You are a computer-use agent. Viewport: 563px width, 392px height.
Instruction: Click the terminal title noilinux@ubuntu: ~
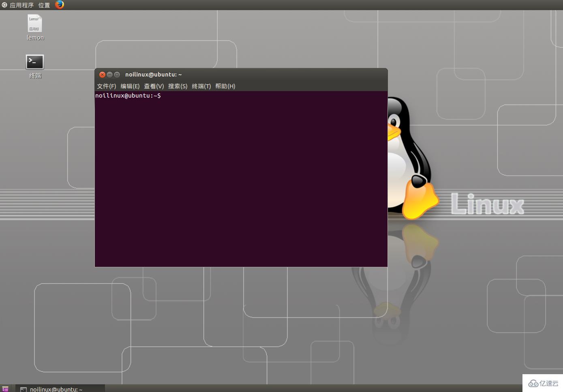pos(154,75)
